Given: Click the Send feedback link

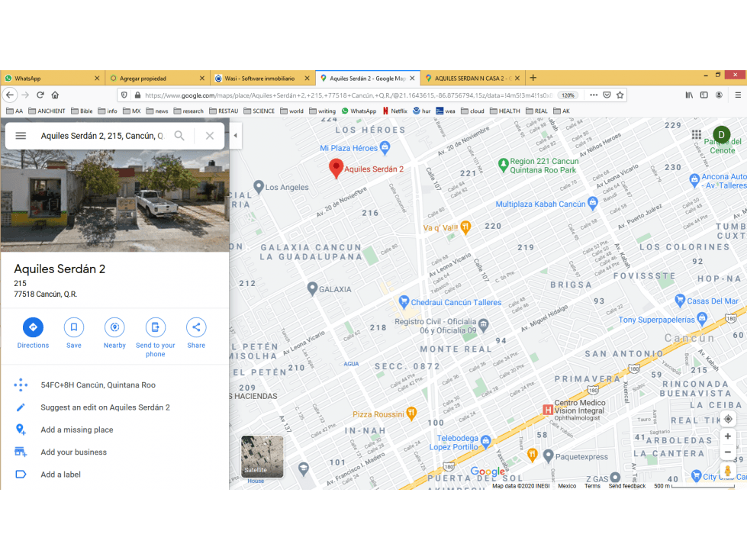Looking at the screenshot, I should 627,486.
